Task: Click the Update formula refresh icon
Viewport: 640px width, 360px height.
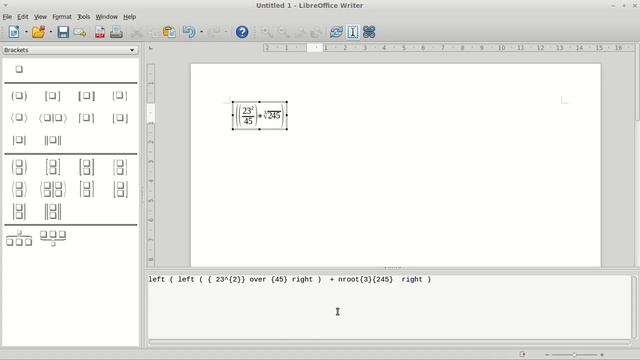Action: coord(336,32)
